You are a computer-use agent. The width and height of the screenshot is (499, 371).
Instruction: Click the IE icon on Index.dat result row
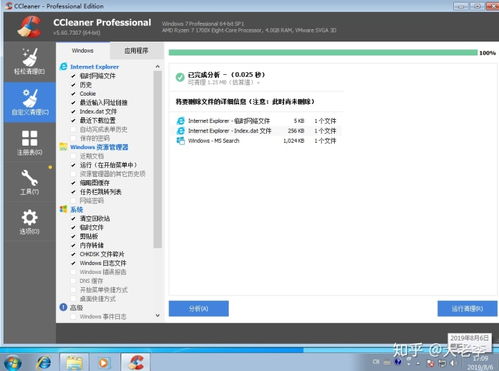pos(180,131)
